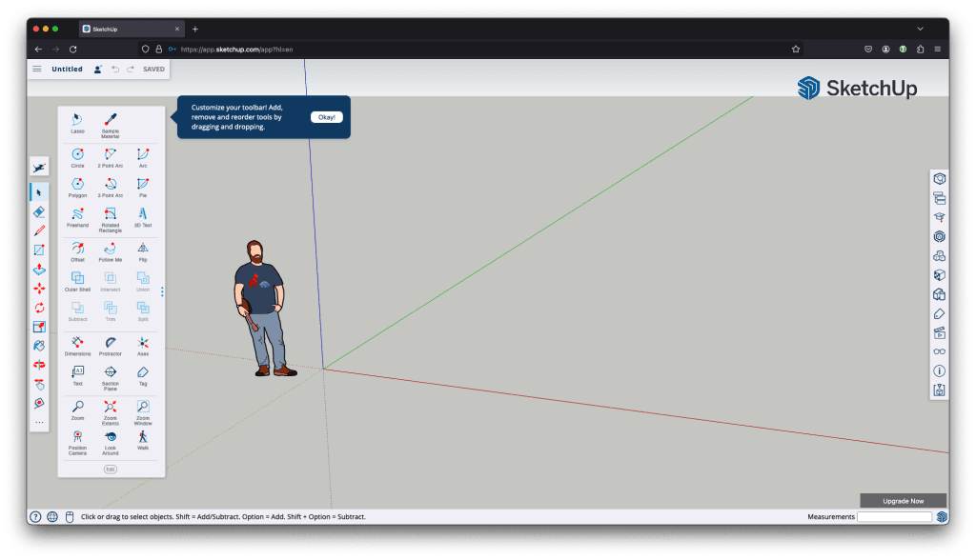Expand more tools via the ellipsis button
The height and width of the screenshot is (560, 976).
coord(39,422)
